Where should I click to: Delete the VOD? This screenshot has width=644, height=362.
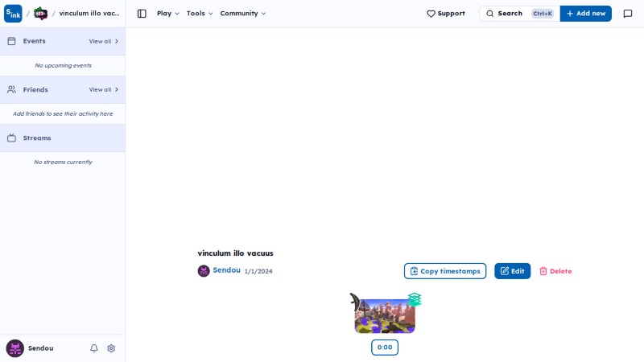click(555, 271)
